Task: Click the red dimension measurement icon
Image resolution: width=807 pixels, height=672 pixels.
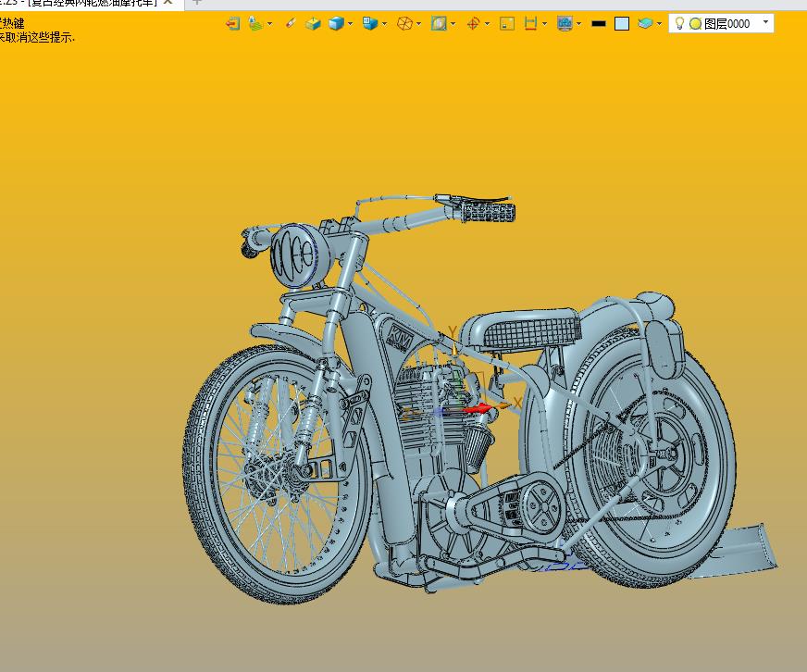Action: click(x=531, y=23)
